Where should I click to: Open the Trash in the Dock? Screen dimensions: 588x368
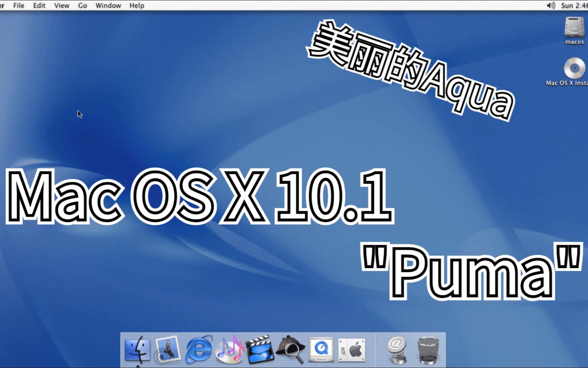(x=428, y=350)
